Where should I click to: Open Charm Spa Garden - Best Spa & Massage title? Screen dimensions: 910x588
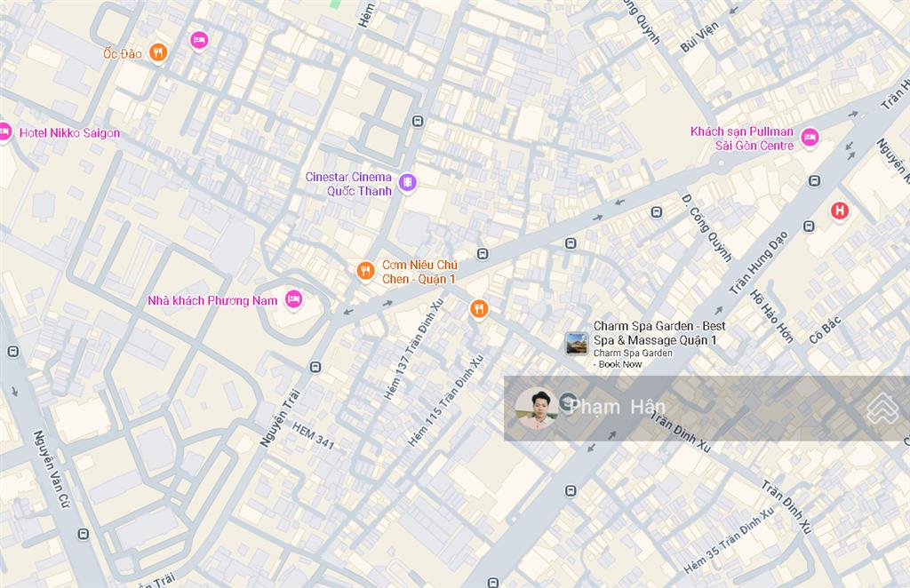pos(659,333)
